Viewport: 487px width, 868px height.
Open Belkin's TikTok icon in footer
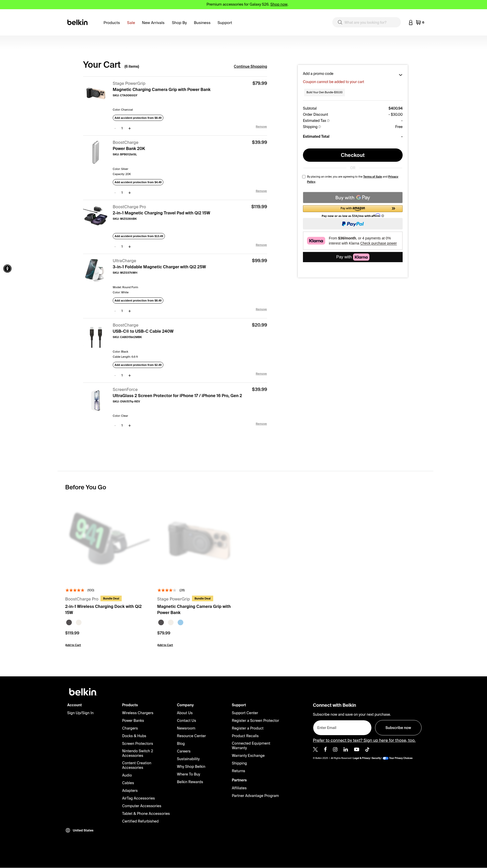pyautogui.click(x=367, y=749)
